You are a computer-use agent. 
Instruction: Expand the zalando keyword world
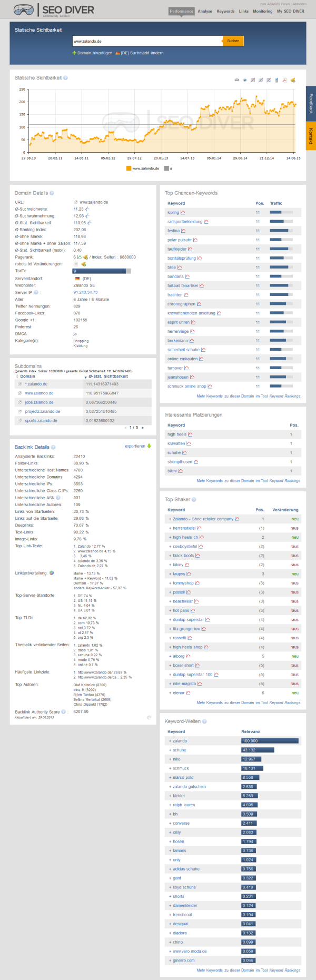[170, 741]
